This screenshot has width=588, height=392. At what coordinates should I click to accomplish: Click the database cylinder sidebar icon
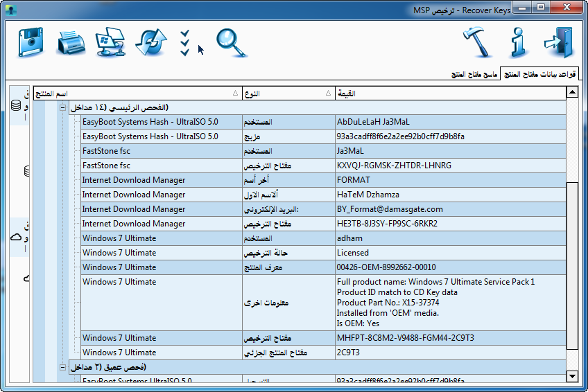coord(16,105)
